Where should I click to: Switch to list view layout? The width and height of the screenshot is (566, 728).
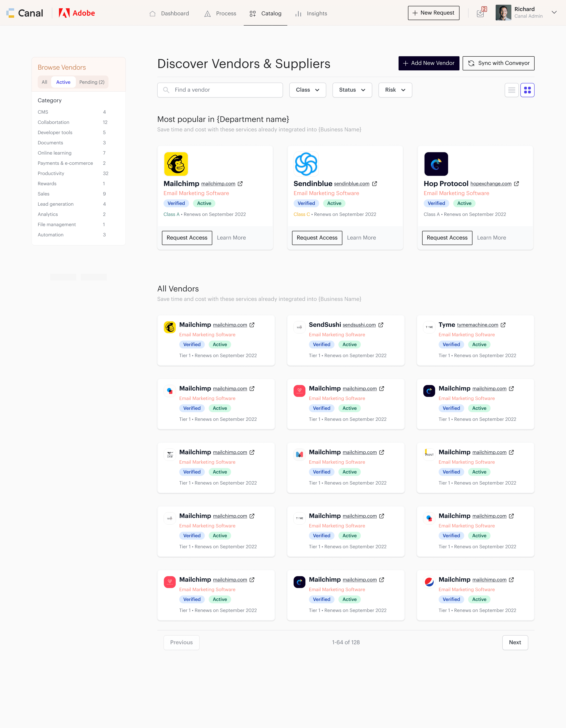tap(511, 90)
